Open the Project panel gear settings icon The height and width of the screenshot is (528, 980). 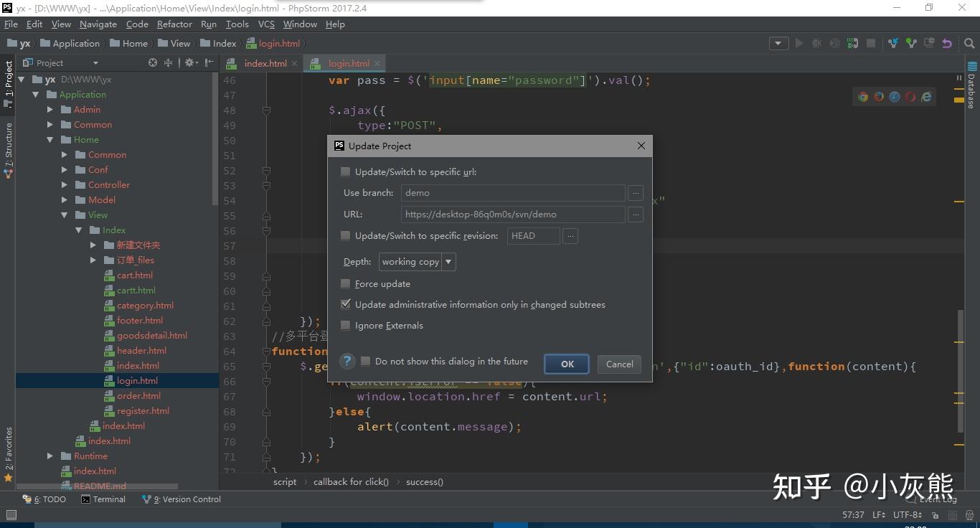pos(189,63)
